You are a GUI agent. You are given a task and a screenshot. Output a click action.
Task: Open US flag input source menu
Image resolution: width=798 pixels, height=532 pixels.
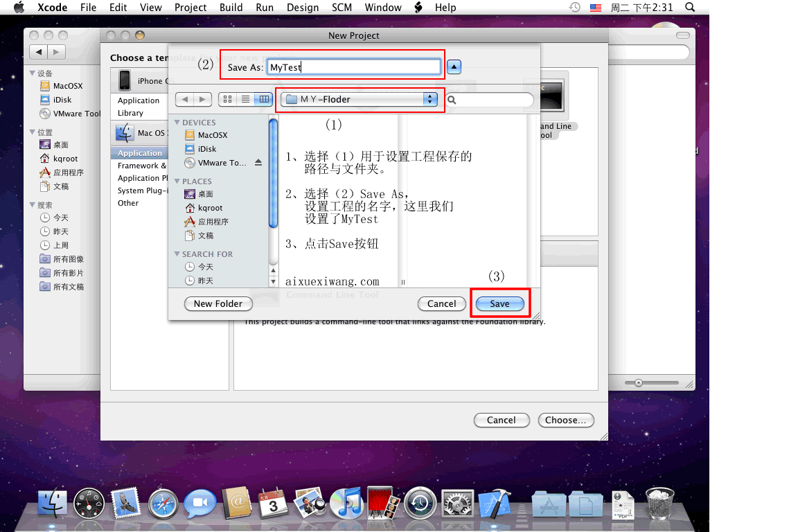[x=596, y=8]
